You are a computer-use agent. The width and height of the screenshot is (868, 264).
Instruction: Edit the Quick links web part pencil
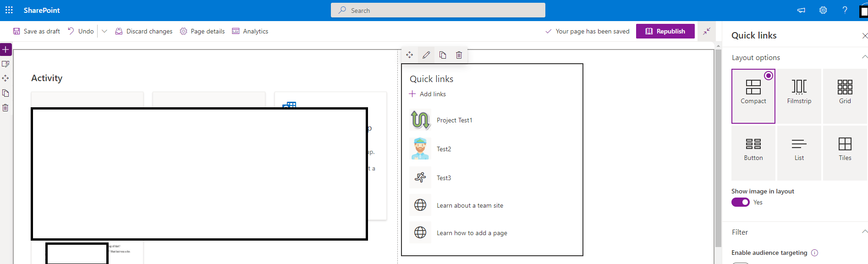(x=426, y=55)
